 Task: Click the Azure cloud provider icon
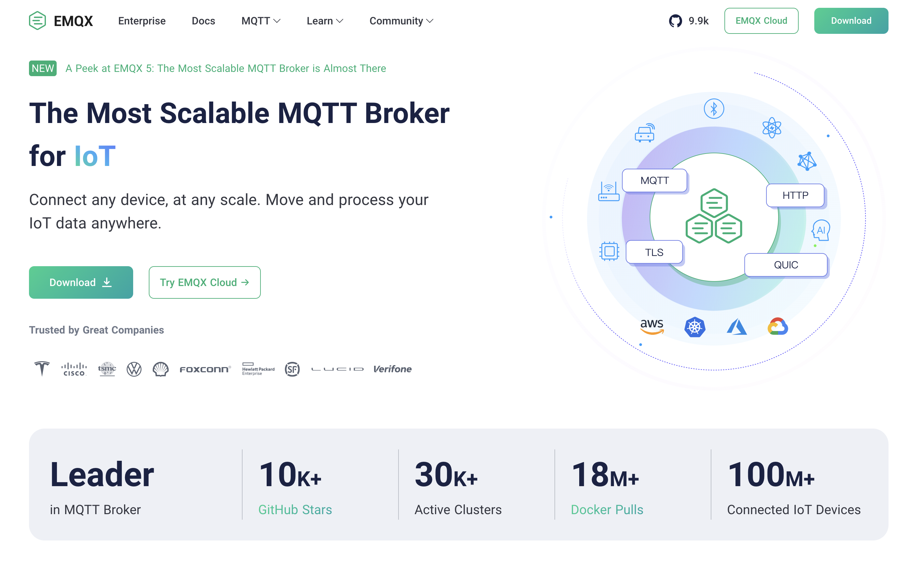click(736, 325)
